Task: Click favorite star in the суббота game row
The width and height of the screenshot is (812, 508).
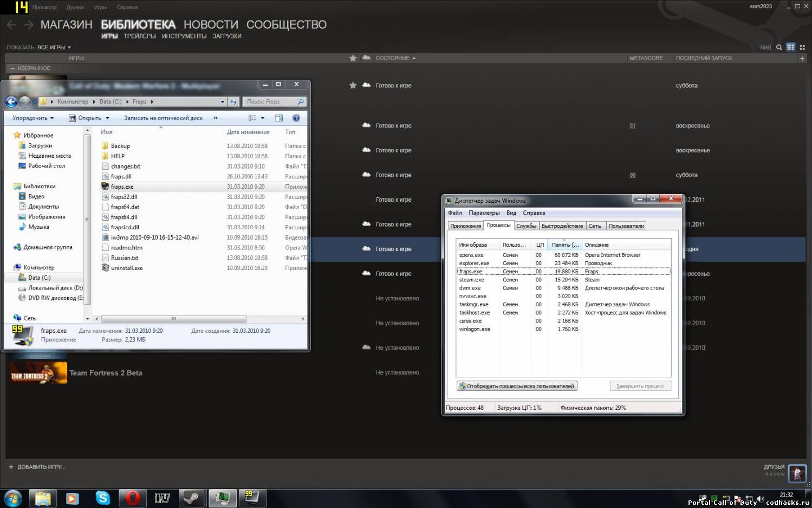Action: [x=353, y=85]
